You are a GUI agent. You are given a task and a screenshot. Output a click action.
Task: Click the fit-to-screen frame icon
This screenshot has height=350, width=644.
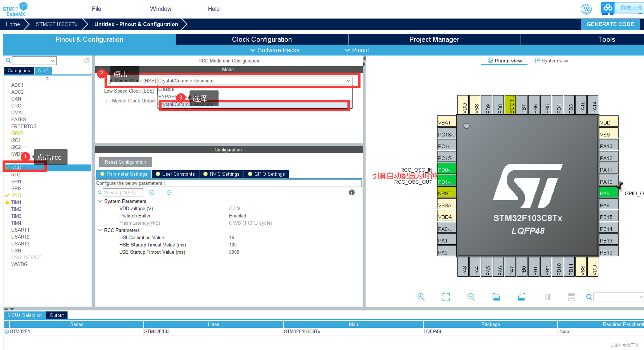point(446,297)
